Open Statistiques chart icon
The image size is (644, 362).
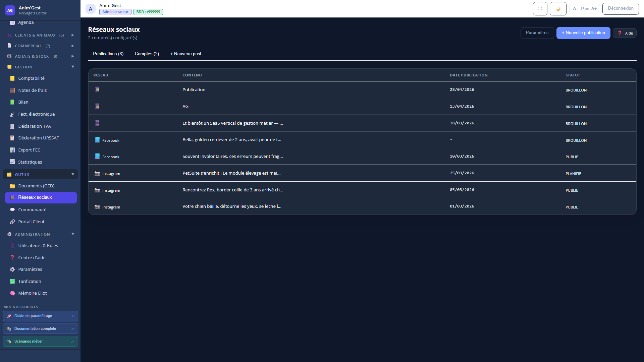12,162
